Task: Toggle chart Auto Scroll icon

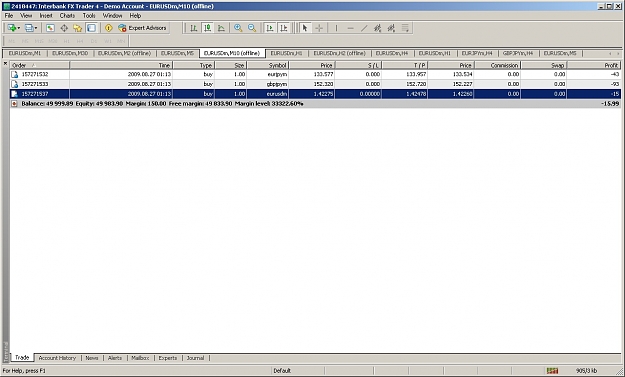Action: (x=270, y=28)
